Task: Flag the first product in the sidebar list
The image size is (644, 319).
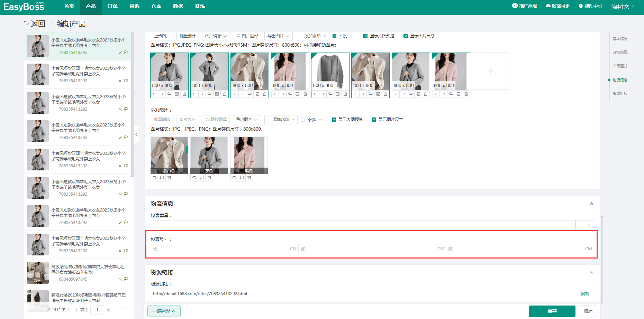Action: 126,53
